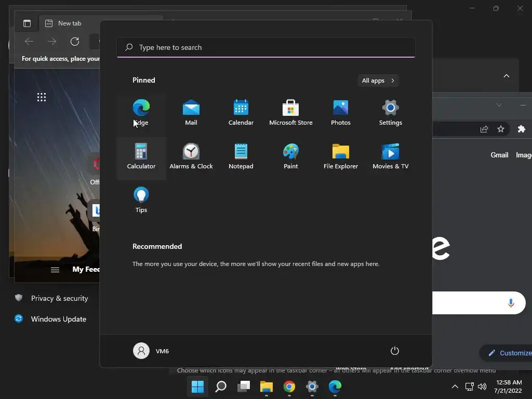
Task: Go back in the Edge window
Action: click(29, 42)
